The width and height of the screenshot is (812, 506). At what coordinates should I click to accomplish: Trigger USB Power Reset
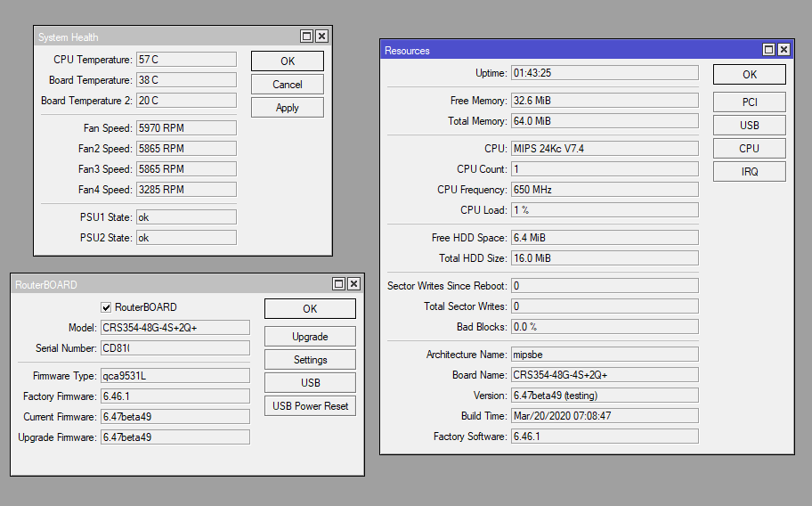tap(310, 406)
